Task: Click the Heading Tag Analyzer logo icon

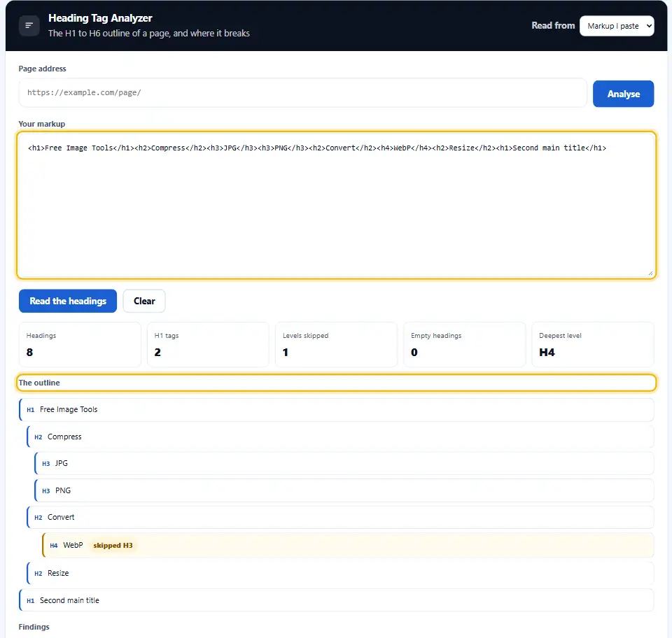Action: tap(29, 26)
